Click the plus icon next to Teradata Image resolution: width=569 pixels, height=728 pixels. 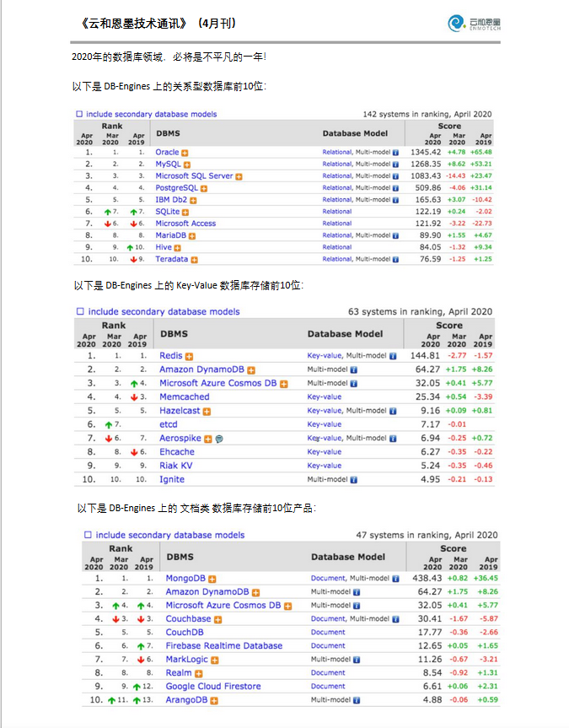[x=194, y=260]
